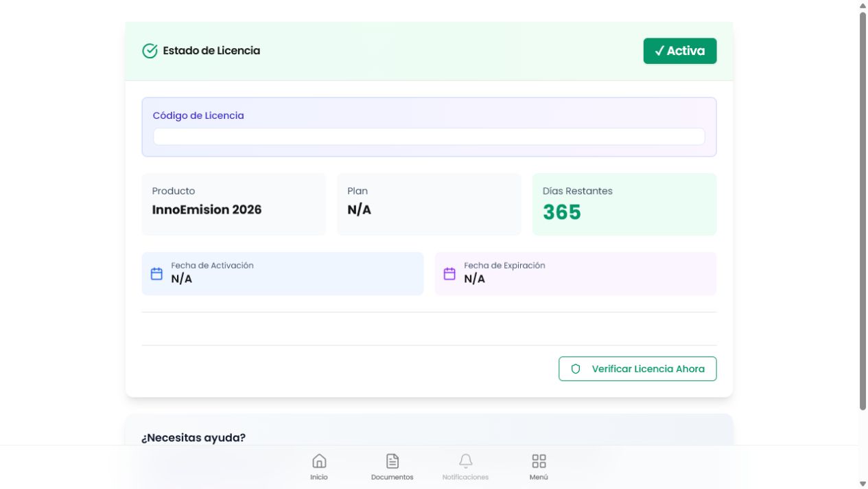Click the calendar icon for Fecha de Expiración
Screen dimensions: 868x489
pyautogui.click(x=449, y=273)
